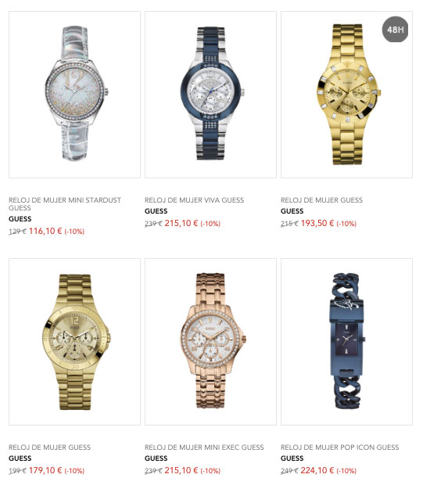
Task: Click the 193,50 € sale price
Action: point(317,223)
